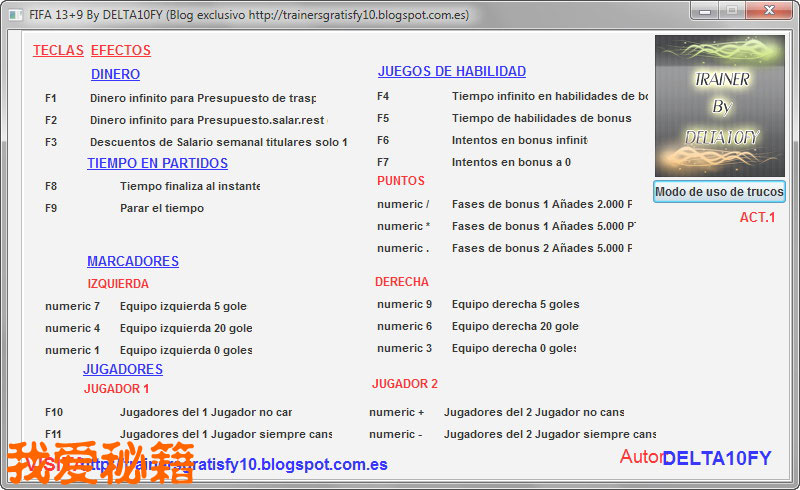The height and width of the screenshot is (490, 800).
Task: Select the Equipo izquierda 20 goles entry
Action: [x=185, y=328]
